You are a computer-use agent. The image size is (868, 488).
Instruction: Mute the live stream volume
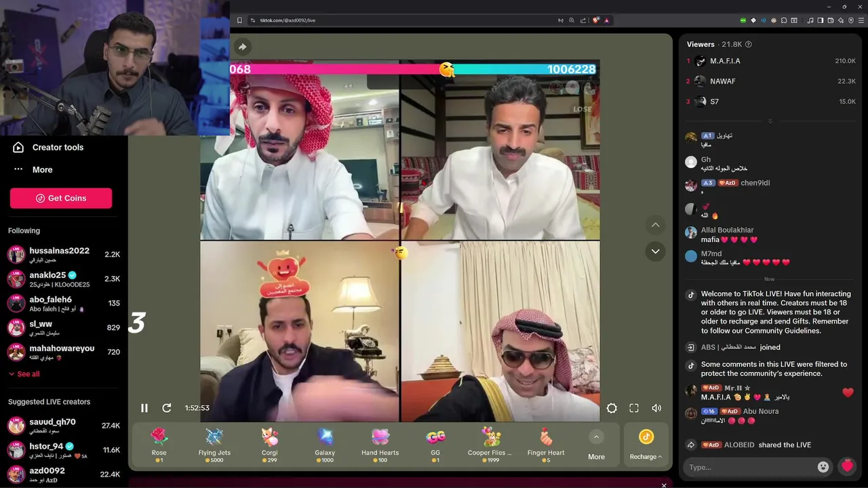coord(656,408)
